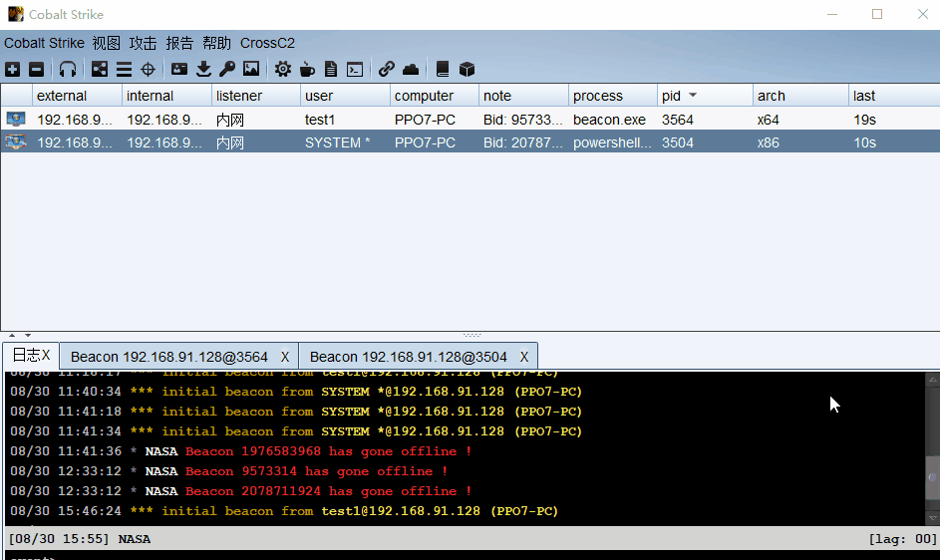940x560 pixels.
Task: Sort by the listener column header
Action: [x=256, y=96]
